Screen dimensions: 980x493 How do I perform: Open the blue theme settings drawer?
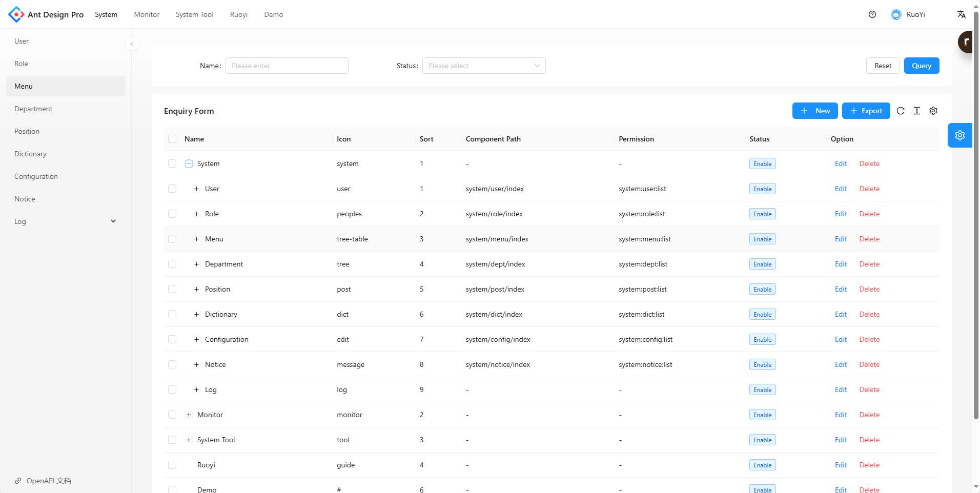959,135
